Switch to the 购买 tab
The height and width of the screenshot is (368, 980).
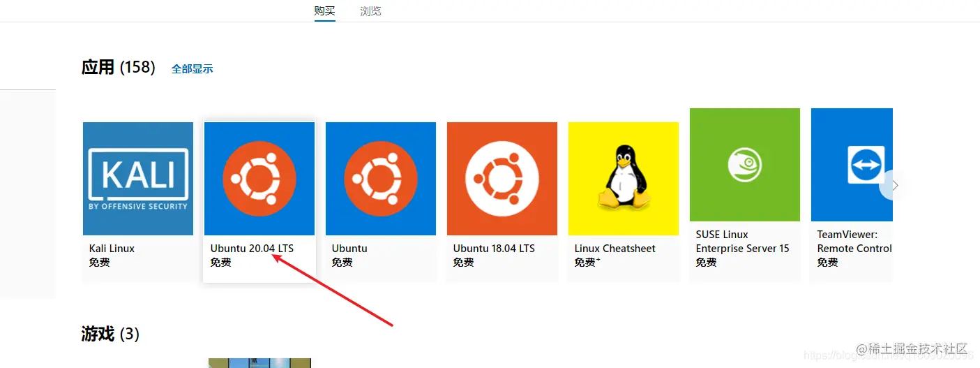325,10
